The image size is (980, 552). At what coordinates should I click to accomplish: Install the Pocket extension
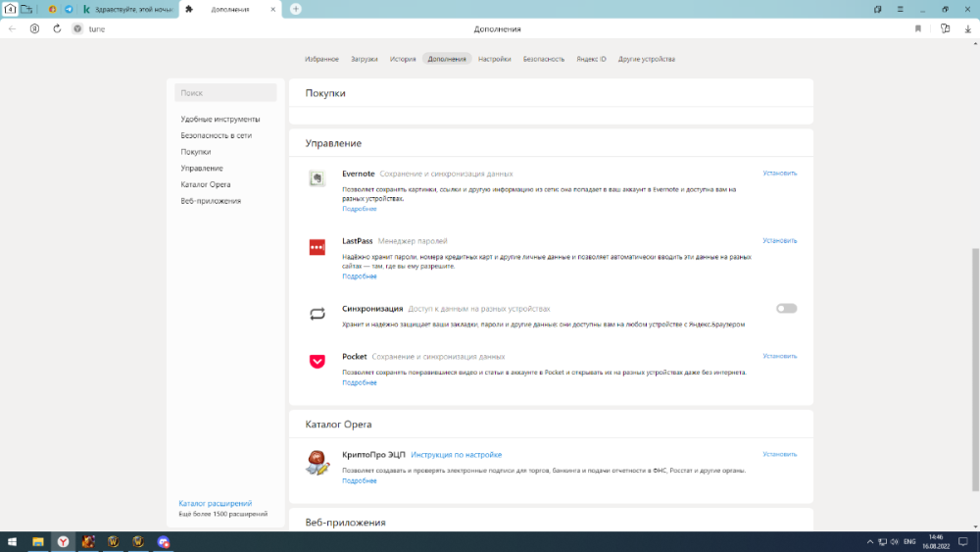(x=779, y=356)
